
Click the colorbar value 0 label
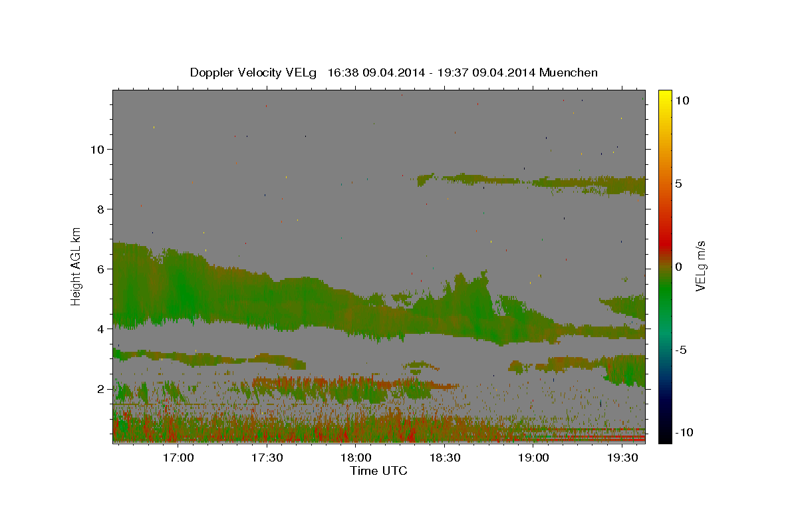pyautogui.click(x=678, y=267)
